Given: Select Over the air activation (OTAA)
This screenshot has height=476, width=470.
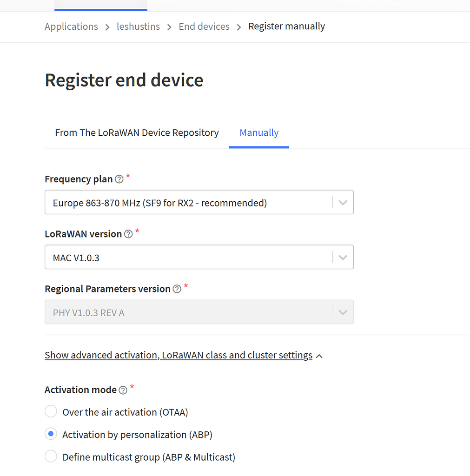Looking at the screenshot, I should click(x=51, y=411).
